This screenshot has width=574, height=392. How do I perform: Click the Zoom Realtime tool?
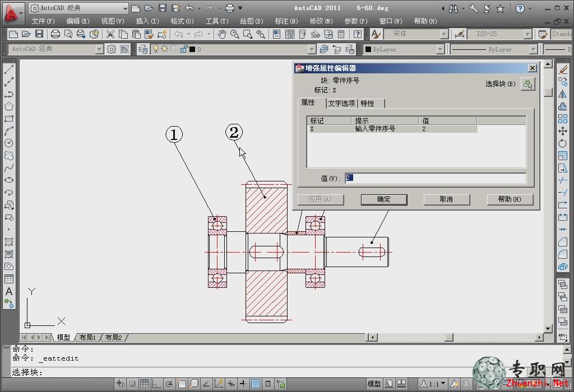pos(235,34)
